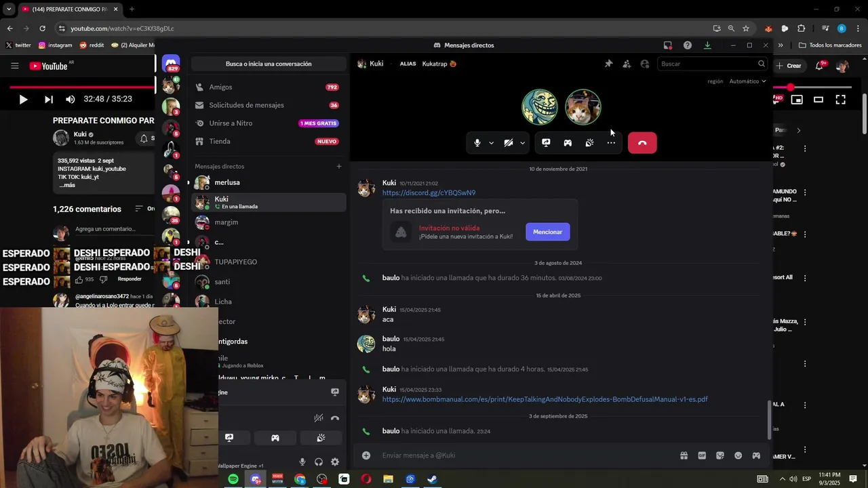
Task: Open Discord help icon in title bar
Action: coord(688,45)
